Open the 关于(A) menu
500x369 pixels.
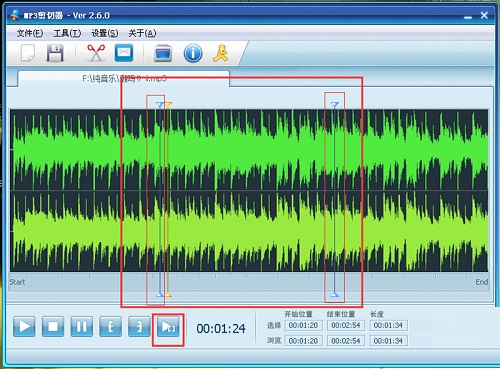tap(142, 33)
